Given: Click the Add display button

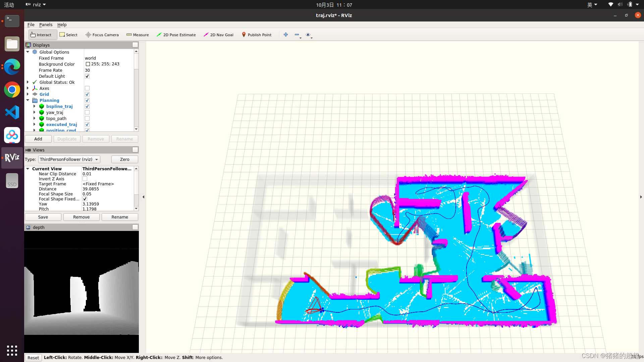Looking at the screenshot, I should 38,139.
